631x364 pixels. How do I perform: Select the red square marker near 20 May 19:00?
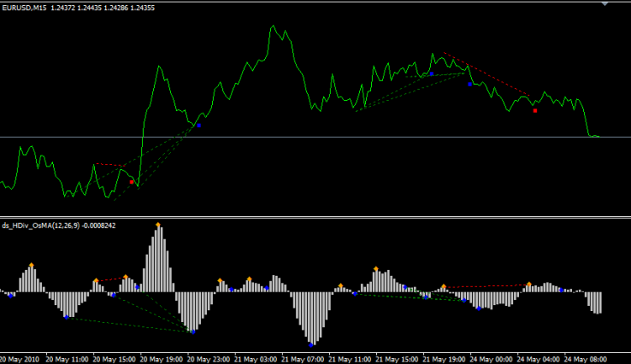point(131,182)
